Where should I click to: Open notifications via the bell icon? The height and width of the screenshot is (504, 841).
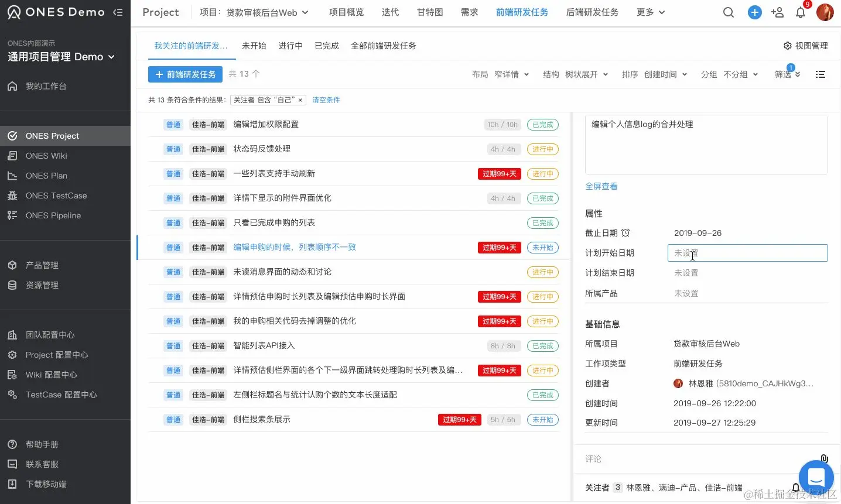[x=801, y=12]
